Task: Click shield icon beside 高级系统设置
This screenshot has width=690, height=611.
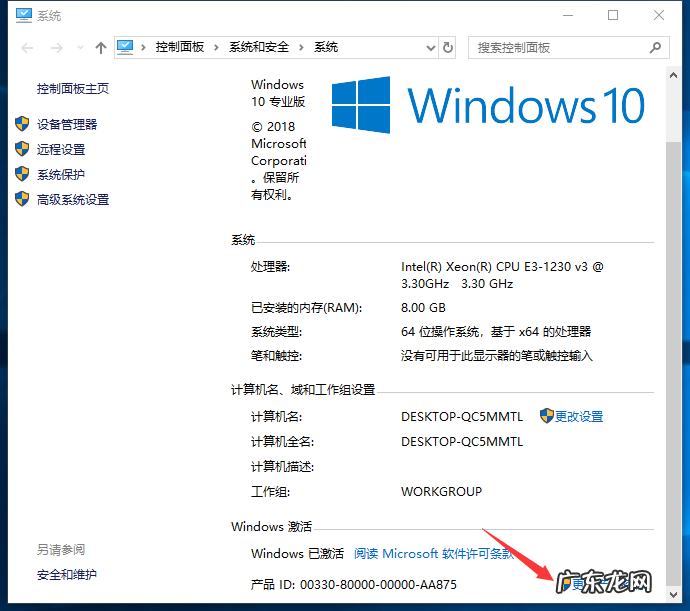Action: (x=22, y=199)
